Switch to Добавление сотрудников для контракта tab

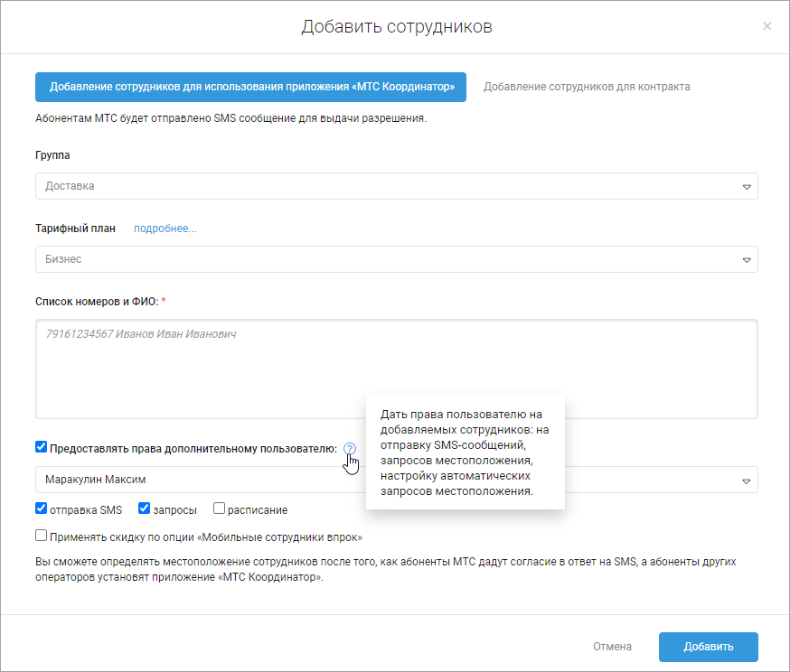[x=587, y=87]
